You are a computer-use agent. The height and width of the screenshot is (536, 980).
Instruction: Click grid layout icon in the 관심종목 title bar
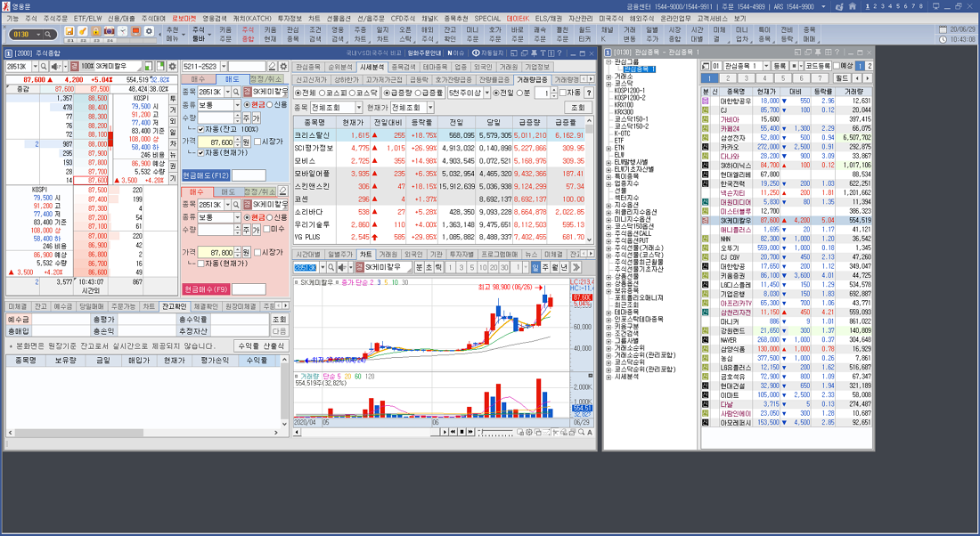pos(829,53)
